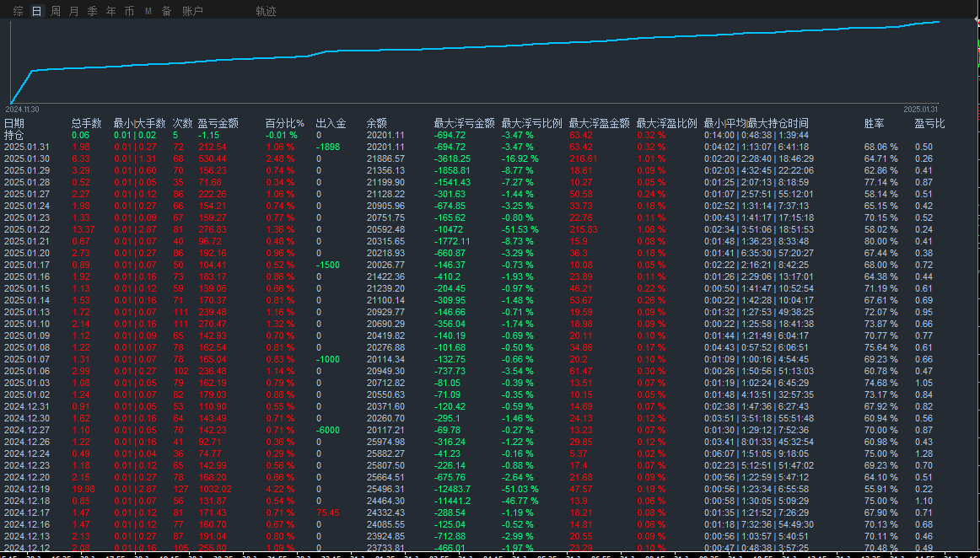
Task: Click the 215.83 max floating profit
Action: click(583, 229)
